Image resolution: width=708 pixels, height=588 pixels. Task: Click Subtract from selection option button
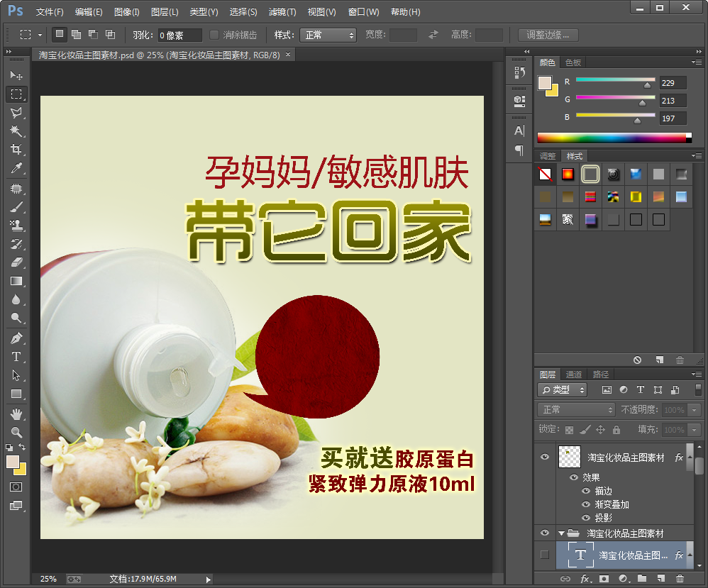tap(94, 34)
